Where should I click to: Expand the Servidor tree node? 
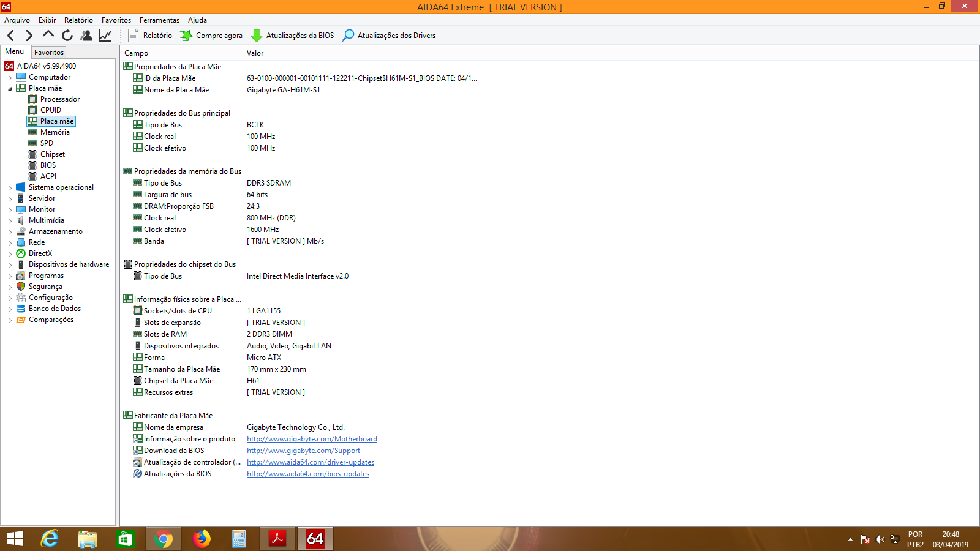(10, 199)
